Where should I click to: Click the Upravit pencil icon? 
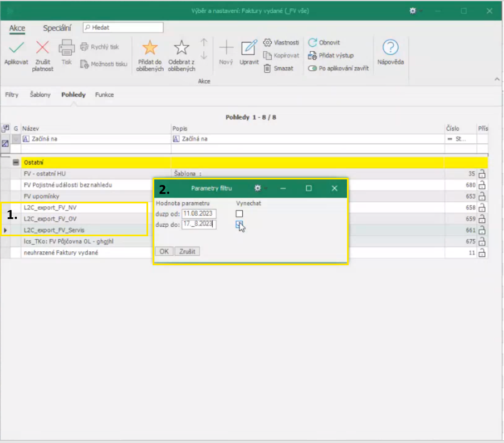click(x=249, y=48)
